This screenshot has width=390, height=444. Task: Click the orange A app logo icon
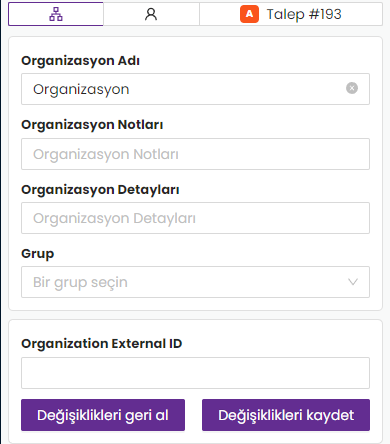click(x=249, y=14)
